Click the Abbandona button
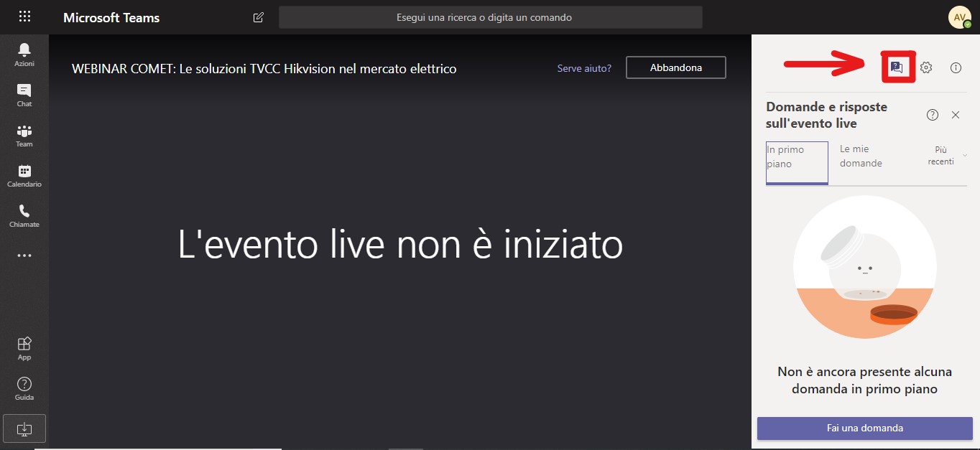980x450 pixels. [676, 67]
